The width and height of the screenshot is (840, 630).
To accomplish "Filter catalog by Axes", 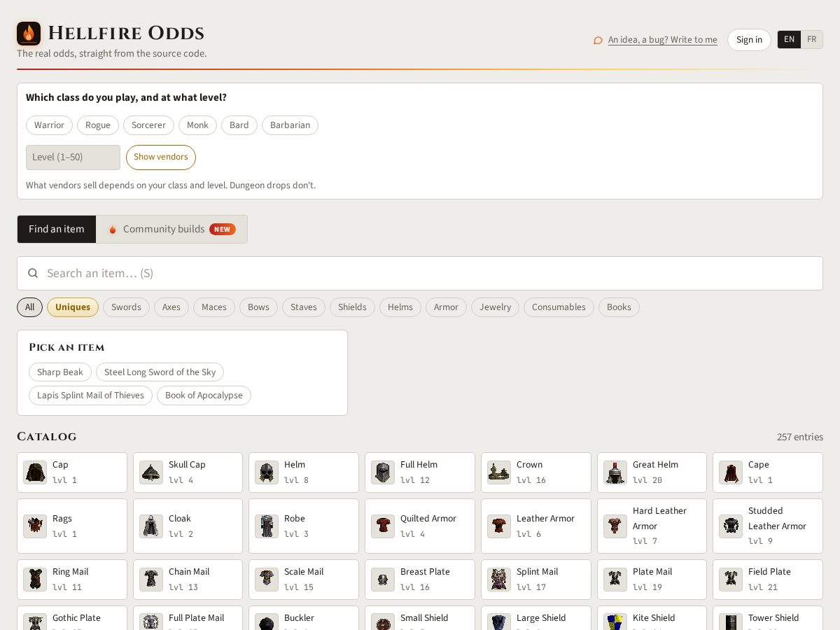I will click(x=171, y=307).
